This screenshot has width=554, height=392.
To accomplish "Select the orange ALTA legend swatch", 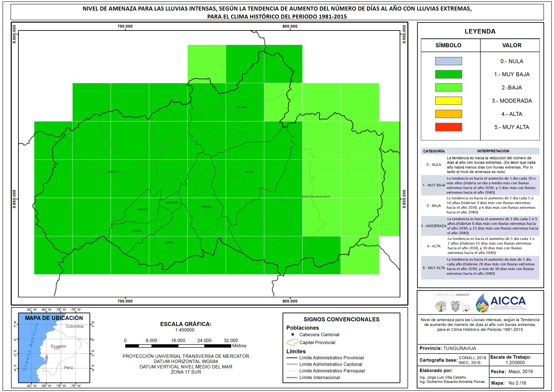I will pyautogui.click(x=448, y=114).
